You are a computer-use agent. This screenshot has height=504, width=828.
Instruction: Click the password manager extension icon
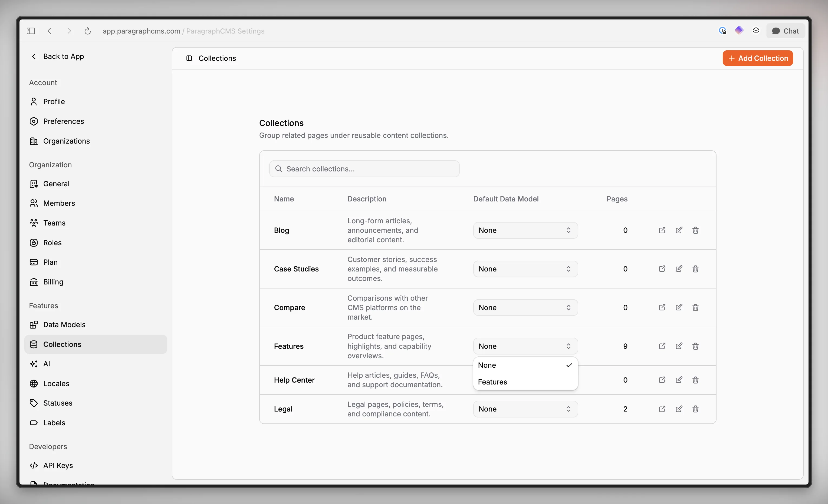pyautogui.click(x=722, y=31)
